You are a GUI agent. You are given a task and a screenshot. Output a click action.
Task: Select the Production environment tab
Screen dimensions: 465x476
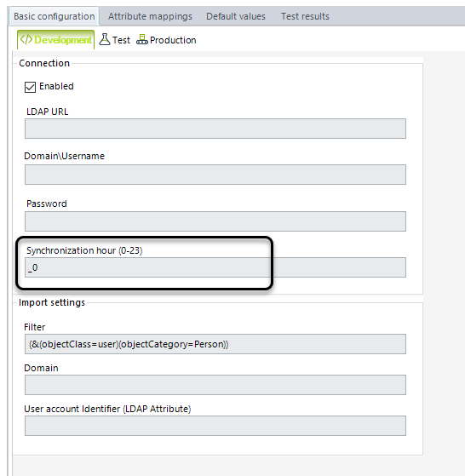tap(166, 40)
